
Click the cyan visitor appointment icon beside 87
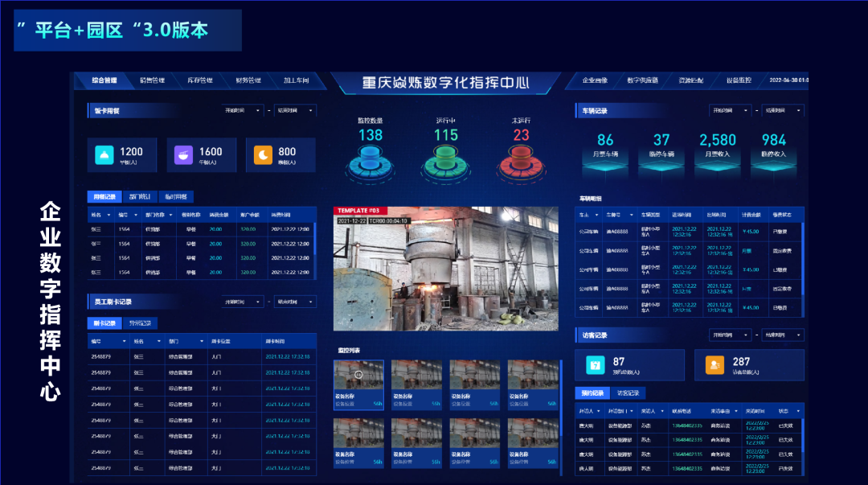click(596, 365)
